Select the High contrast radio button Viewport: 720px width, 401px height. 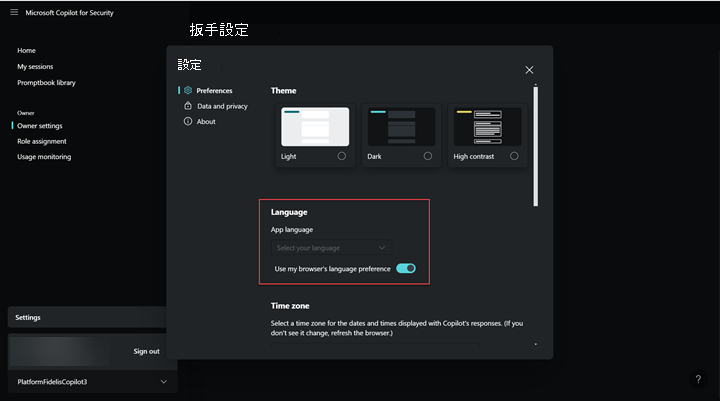pyautogui.click(x=514, y=156)
